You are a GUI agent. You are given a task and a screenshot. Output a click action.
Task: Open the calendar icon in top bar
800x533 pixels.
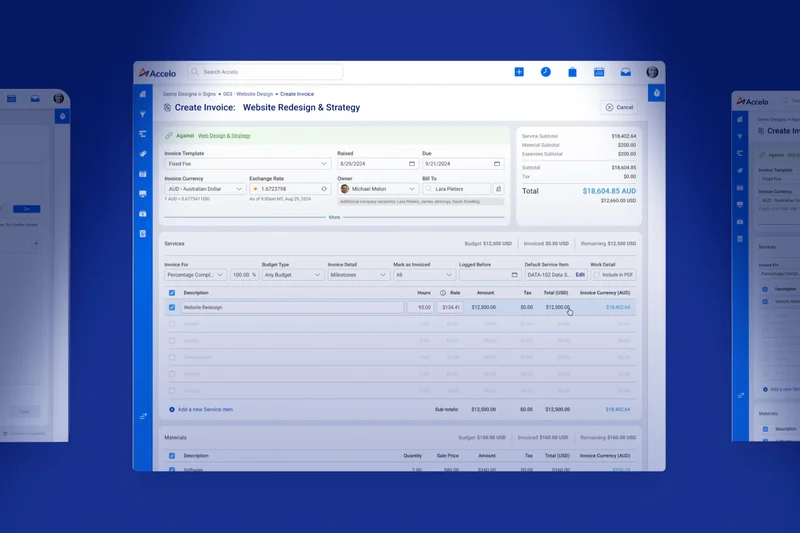[x=599, y=72]
